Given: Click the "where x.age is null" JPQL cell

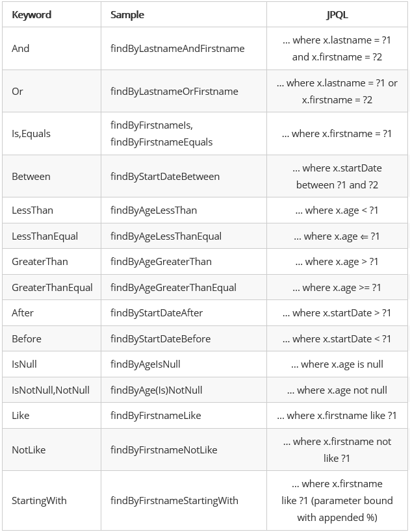Looking at the screenshot, I should pyautogui.click(x=337, y=364).
